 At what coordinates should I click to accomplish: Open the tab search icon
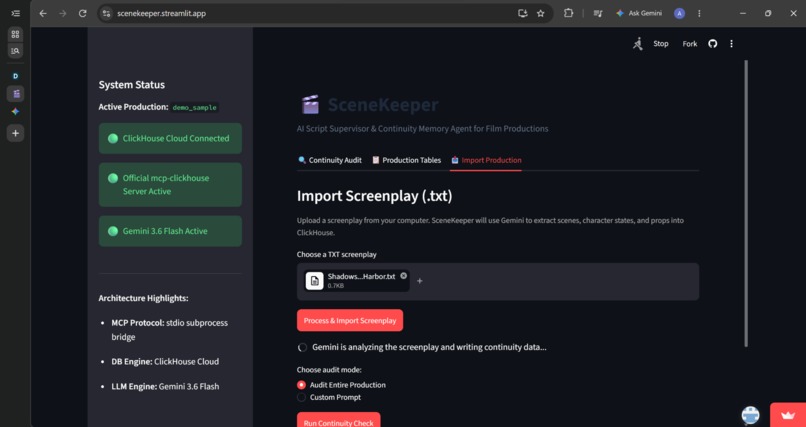tap(15, 51)
